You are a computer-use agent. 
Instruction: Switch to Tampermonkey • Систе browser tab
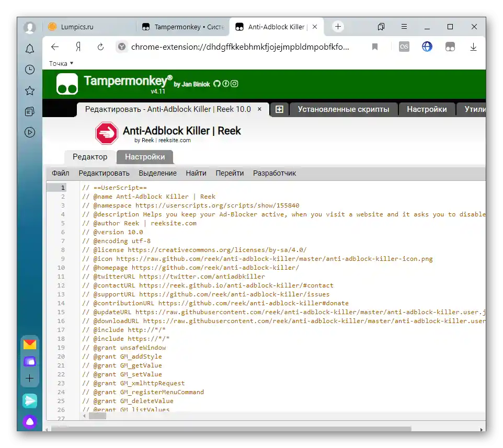[183, 27]
